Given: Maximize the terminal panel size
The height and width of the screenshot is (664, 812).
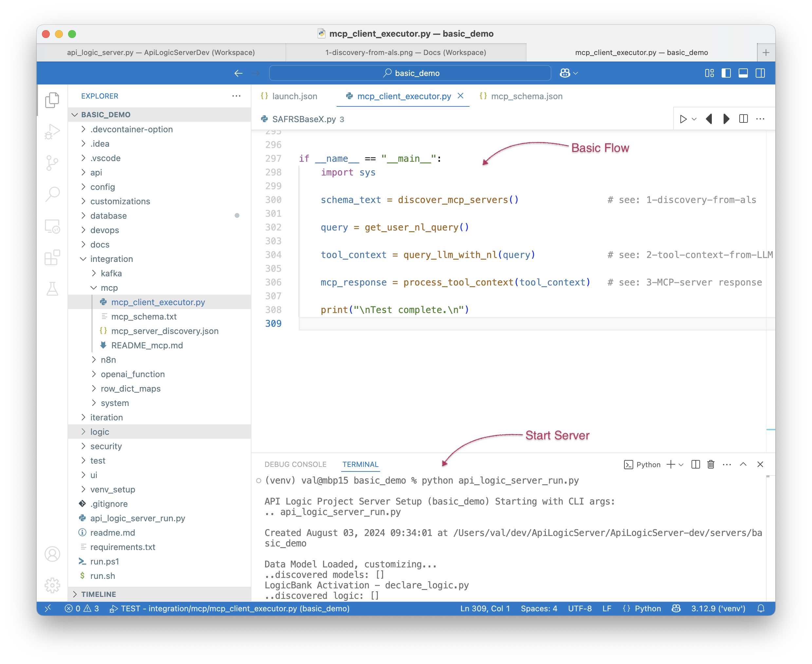Looking at the screenshot, I should pyautogui.click(x=743, y=464).
